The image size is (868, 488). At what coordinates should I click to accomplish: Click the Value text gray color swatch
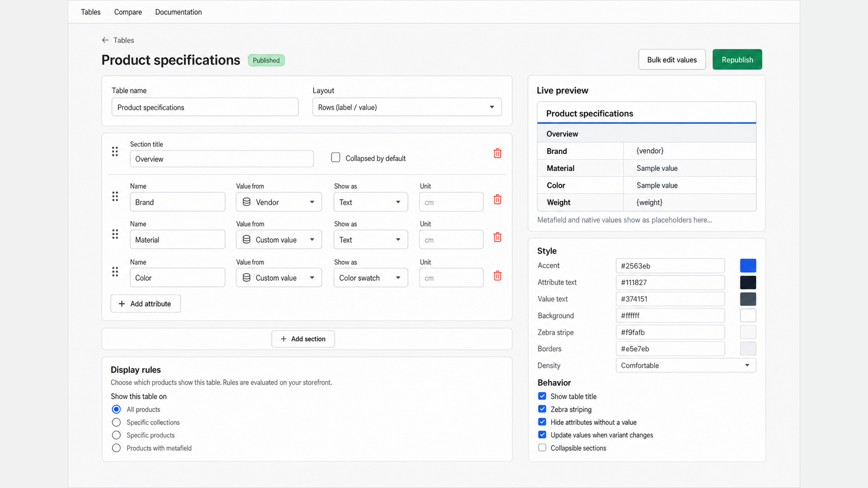[748, 299]
